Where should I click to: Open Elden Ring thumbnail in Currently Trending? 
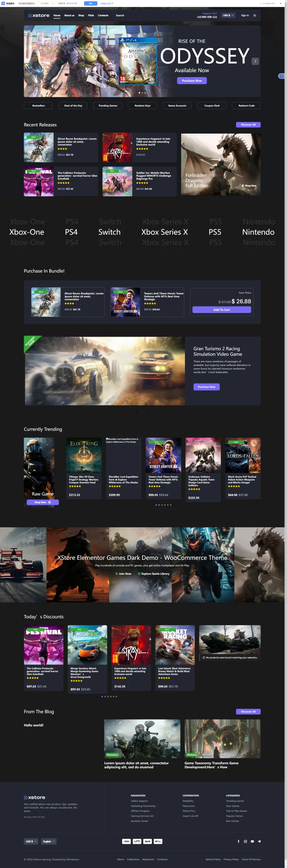(84, 455)
